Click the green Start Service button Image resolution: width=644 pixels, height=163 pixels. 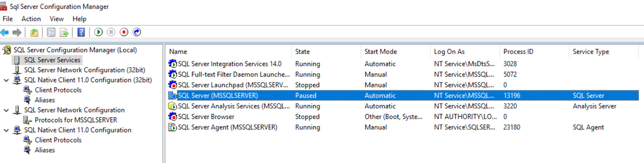98,32
